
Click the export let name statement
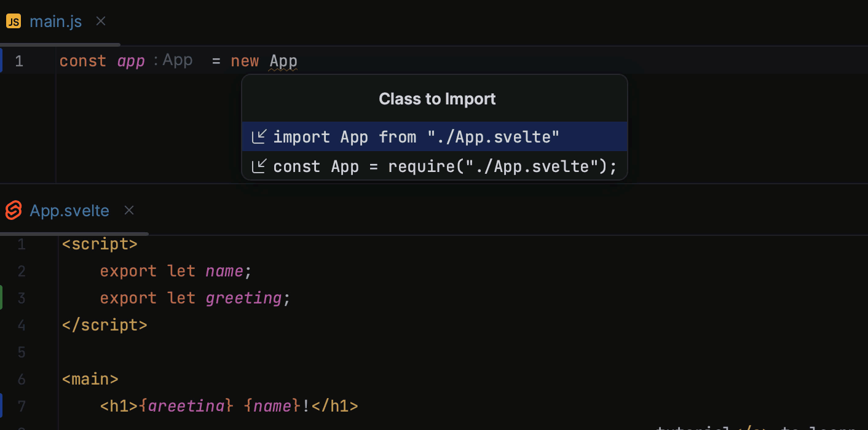click(x=175, y=271)
